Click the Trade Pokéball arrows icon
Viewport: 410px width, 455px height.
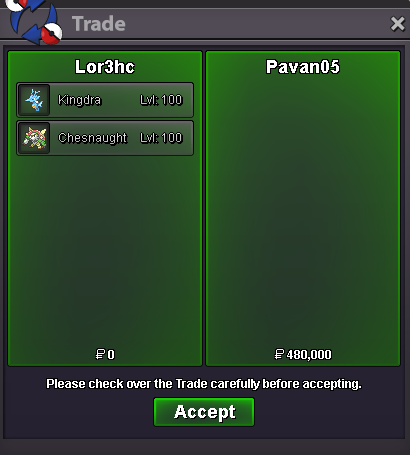point(34,21)
